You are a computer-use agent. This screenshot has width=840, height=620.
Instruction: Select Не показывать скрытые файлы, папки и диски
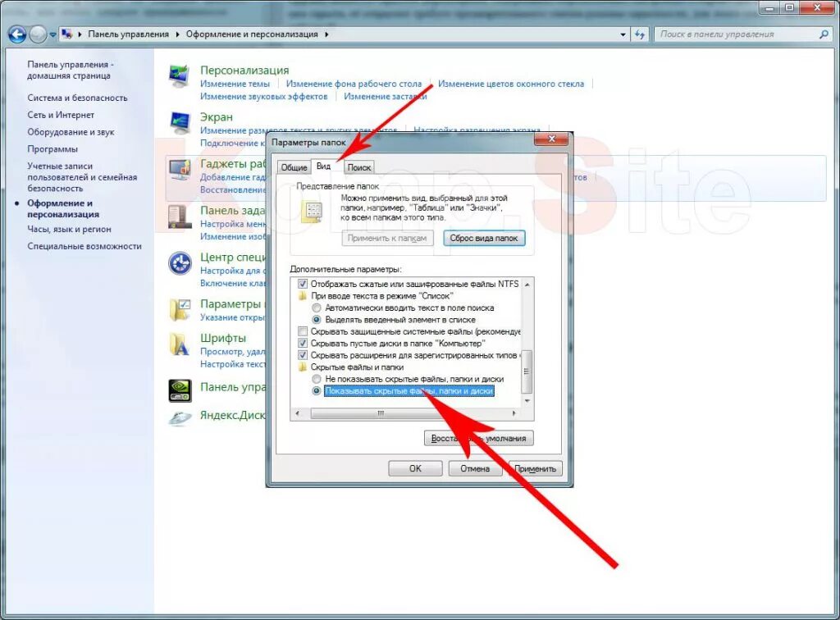317,379
